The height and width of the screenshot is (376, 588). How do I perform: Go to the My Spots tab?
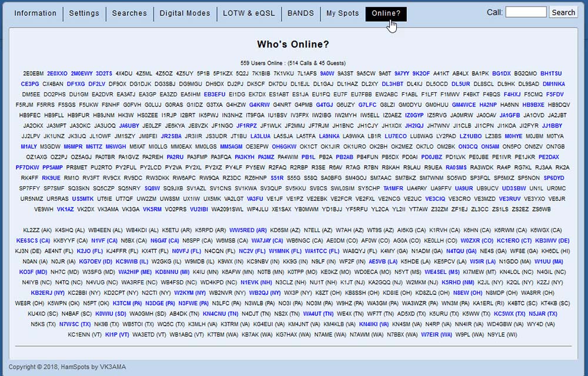point(343,14)
